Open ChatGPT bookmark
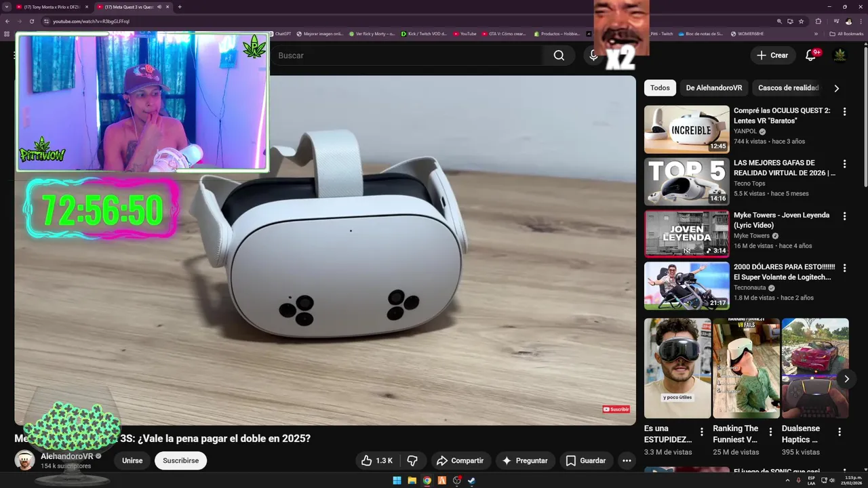Viewport: 868px width, 488px height. pos(279,34)
